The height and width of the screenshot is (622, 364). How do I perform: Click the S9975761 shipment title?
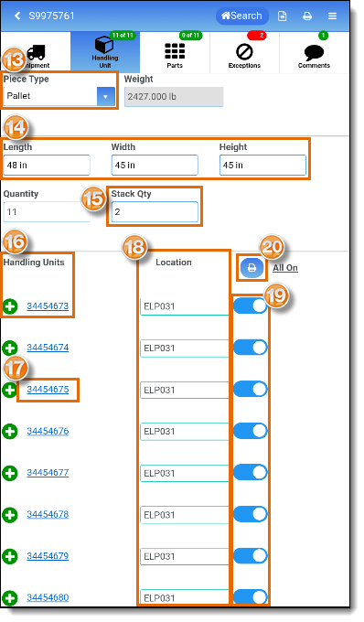coord(51,16)
